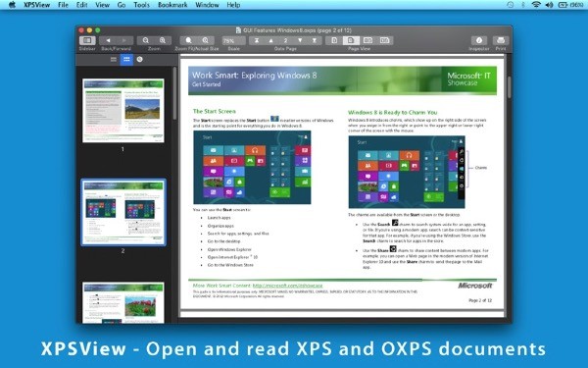Toggle the Sidebar button
Screen dimensions: 588x368
87,40
